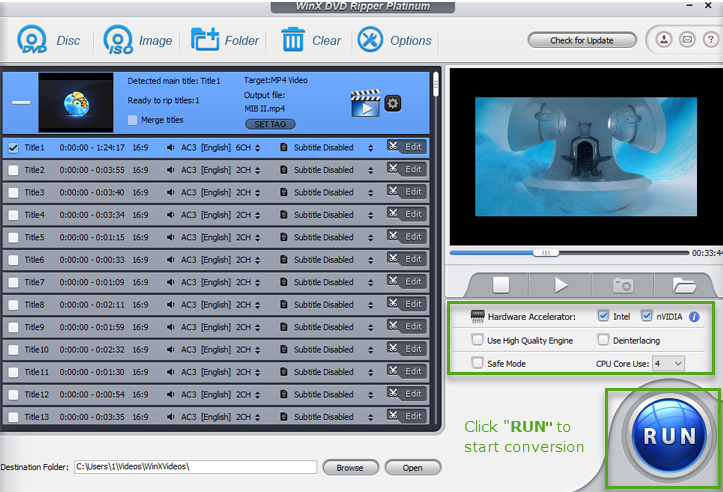Screen dimensions: 723x492
Task: Click the RUN button to start conversion
Action: pyautogui.click(x=669, y=436)
